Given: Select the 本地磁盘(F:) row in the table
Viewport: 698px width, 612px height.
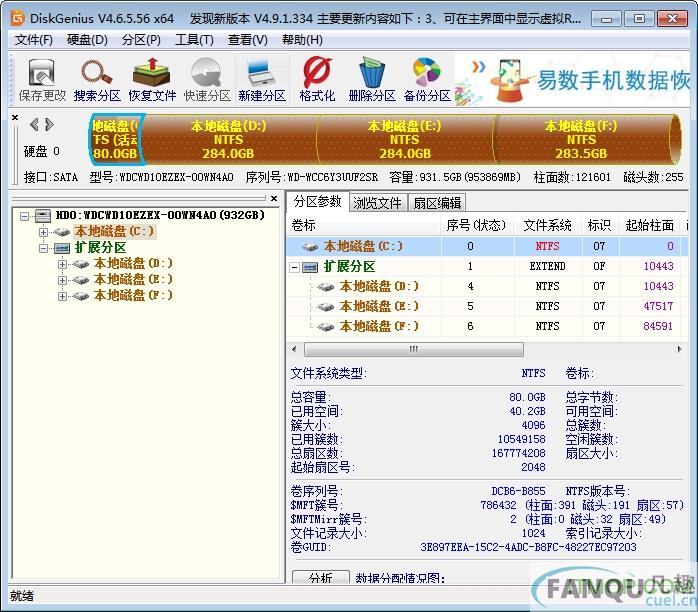Looking at the screenshot, I should click(487, 326).
